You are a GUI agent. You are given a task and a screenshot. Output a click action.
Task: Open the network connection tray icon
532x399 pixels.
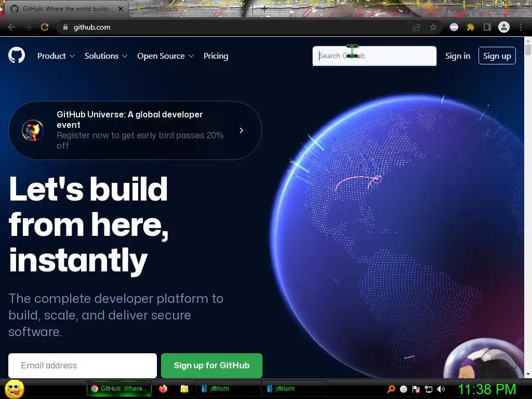[429, 389]
